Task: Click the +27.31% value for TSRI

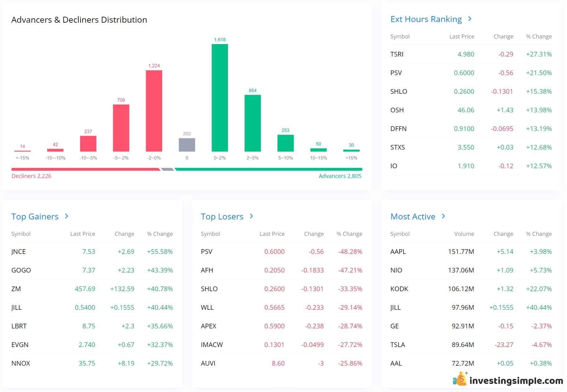Action: pyautogui.click(x=539, y=54)
